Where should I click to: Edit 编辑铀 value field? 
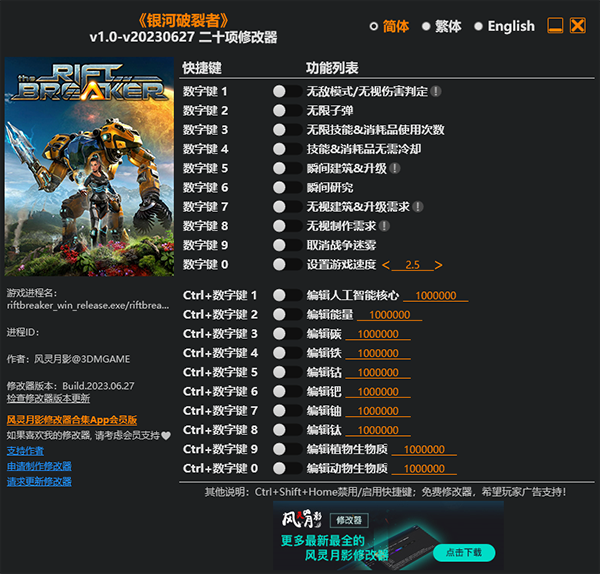pos(378,411)
